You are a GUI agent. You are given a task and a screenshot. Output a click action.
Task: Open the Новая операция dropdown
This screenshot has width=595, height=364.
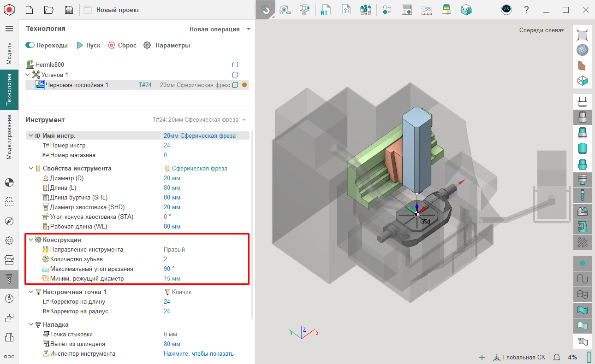[x=220, y=29]
